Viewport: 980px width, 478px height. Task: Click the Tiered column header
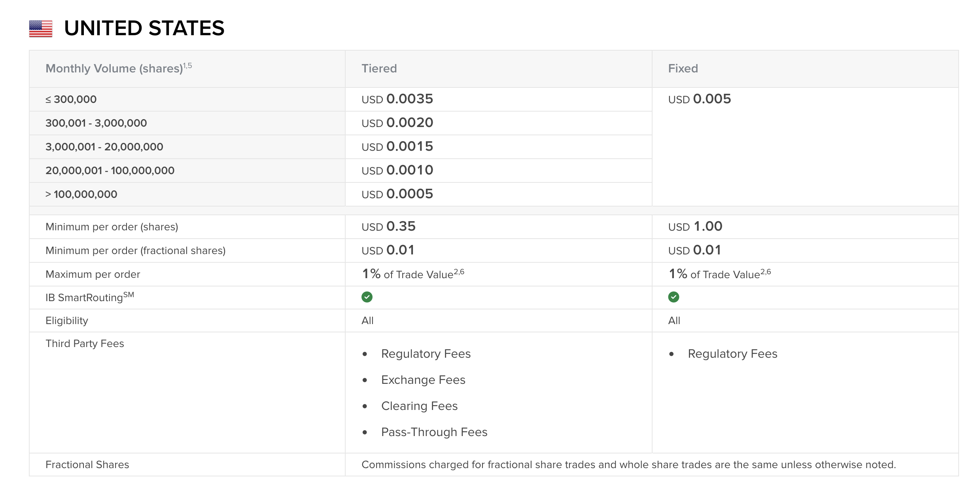[x=379, y=68]
